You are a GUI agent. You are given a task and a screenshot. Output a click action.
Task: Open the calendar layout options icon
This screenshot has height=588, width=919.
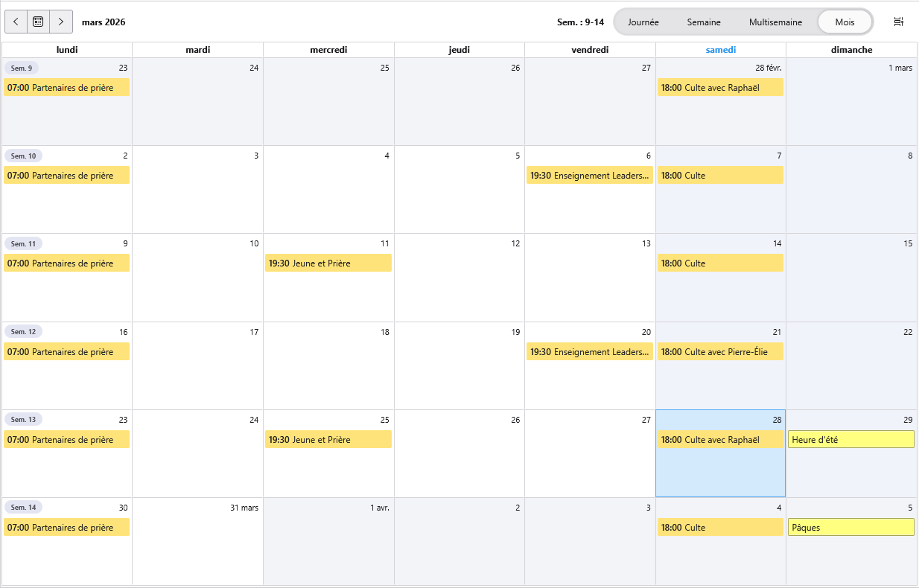(x=898, y=22)
